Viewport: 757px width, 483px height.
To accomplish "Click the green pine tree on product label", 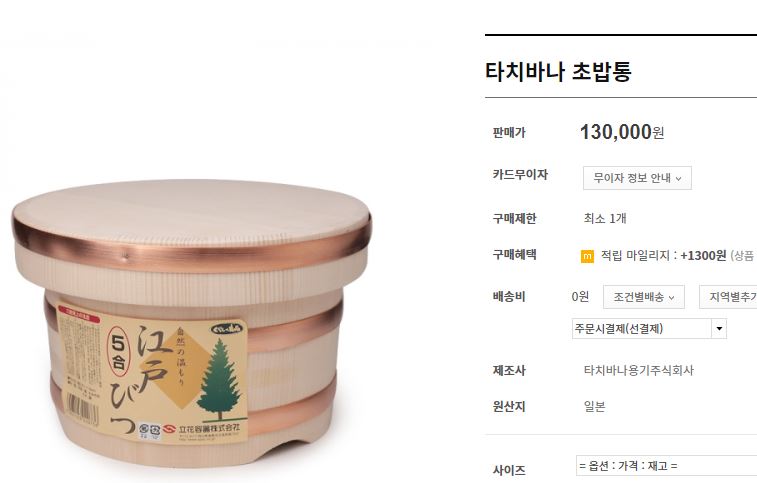I will coord(220,379).
